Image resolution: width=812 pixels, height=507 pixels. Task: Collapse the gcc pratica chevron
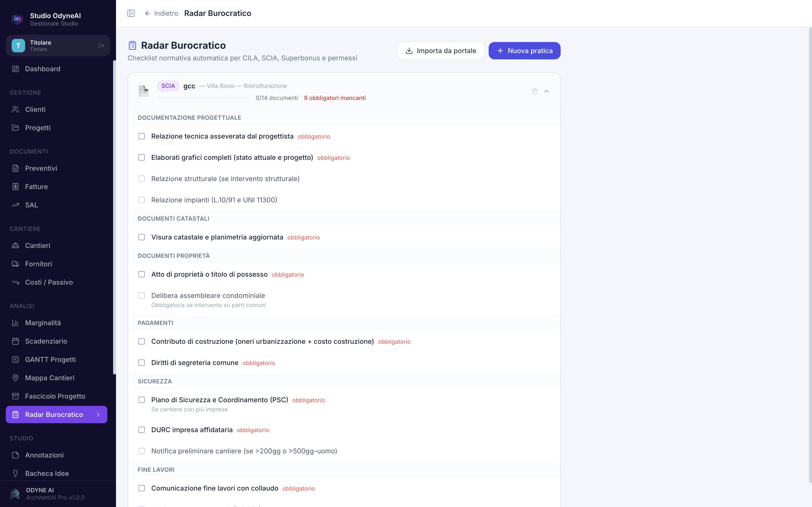coord(547,91)
